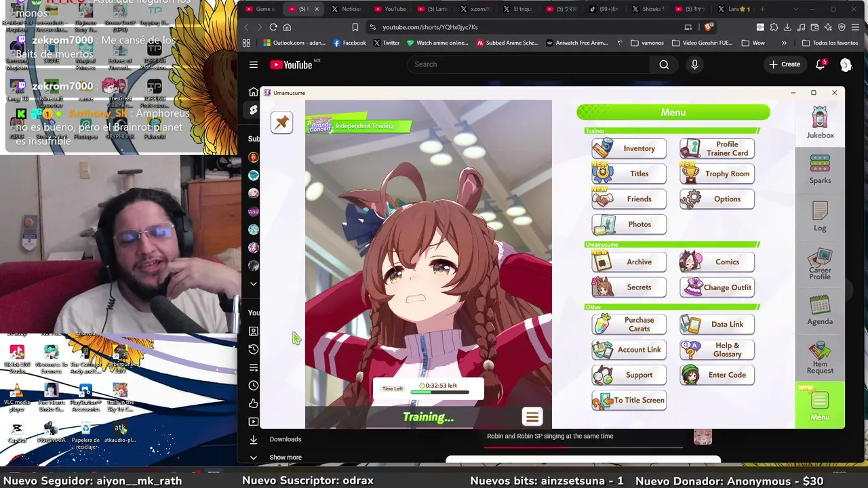Open the Log from the sidebar
Image resolution: width=868 pixels, height=488 pixels.
tap(820, 217)
